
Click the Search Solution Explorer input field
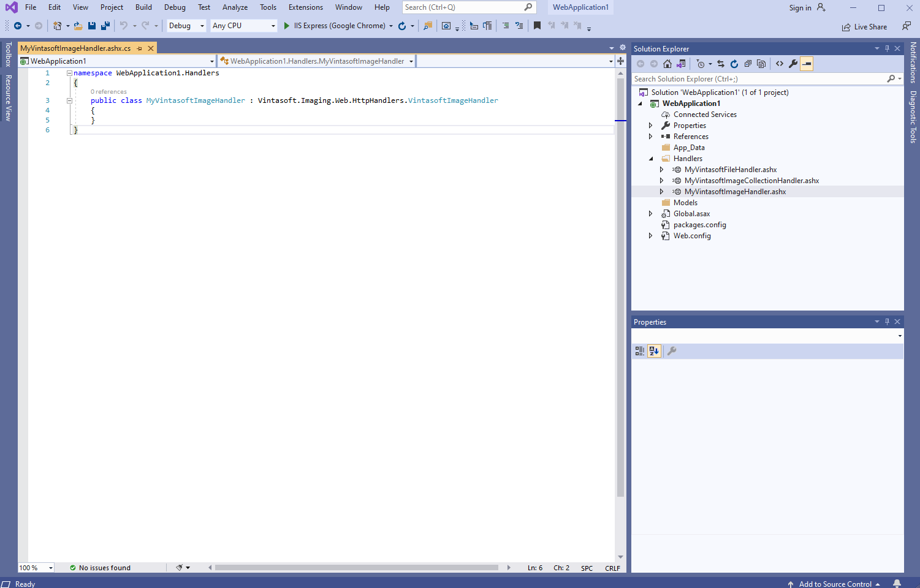(x=758, y=79)
